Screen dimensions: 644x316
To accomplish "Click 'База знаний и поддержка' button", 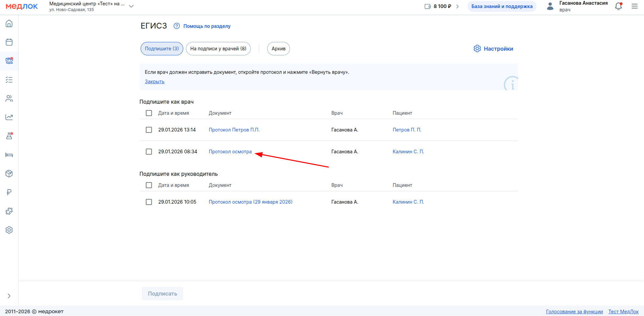I will pos(502,6).
